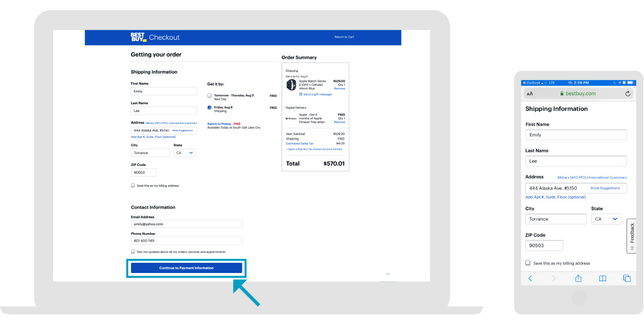Tap Safari back arrow on phone
644x324 pixels.
[x=530, y=279]
